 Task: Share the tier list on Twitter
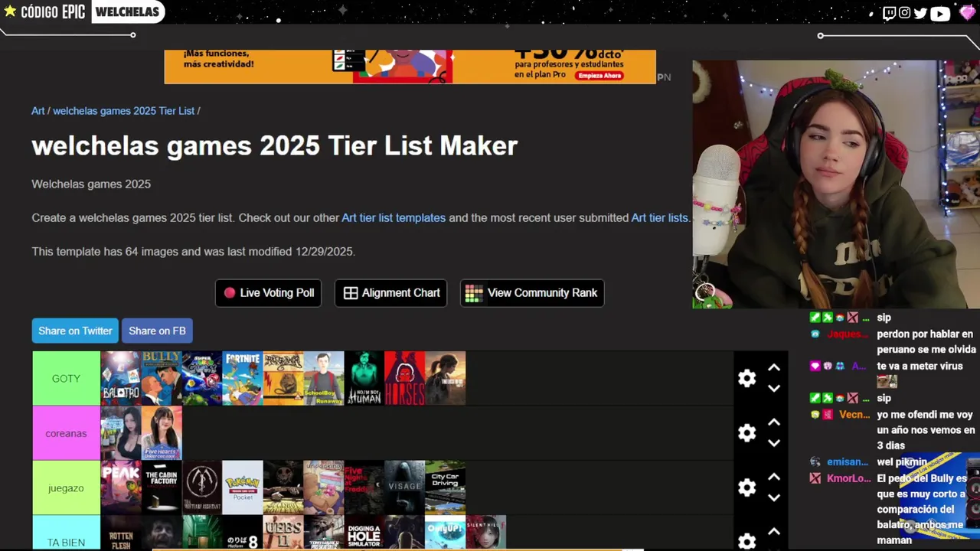click(75, 331)
